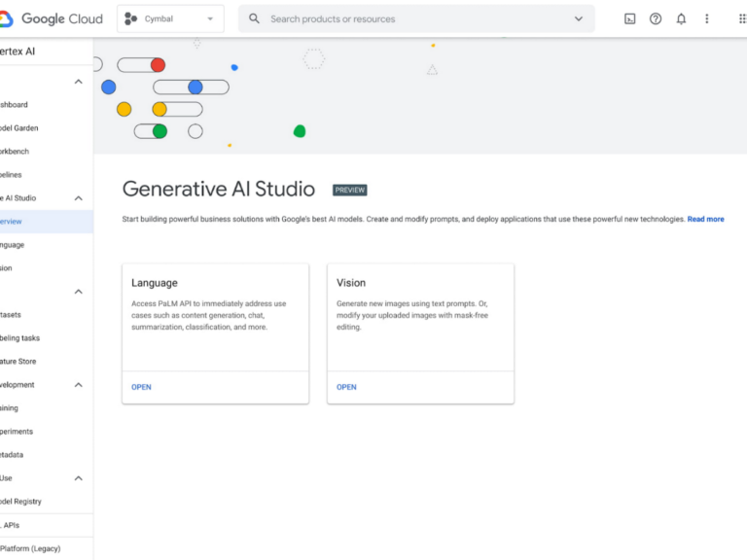Image resolution: width=747 pixels, height=560 pixels.
Task: Click the green blob in the banner
Action: (300, 131)
